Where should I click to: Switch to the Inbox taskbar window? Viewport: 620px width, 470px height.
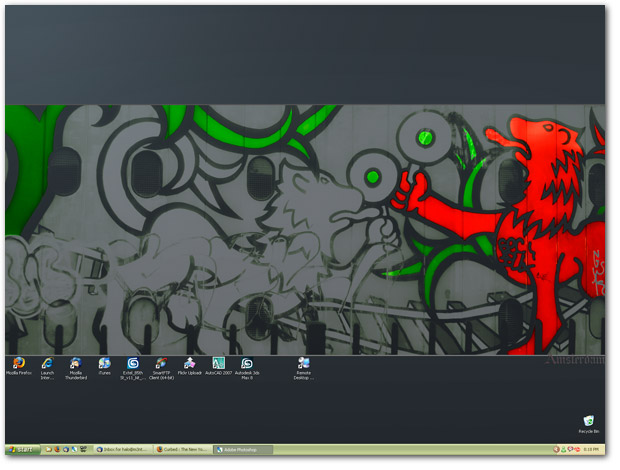pos(123,450)
